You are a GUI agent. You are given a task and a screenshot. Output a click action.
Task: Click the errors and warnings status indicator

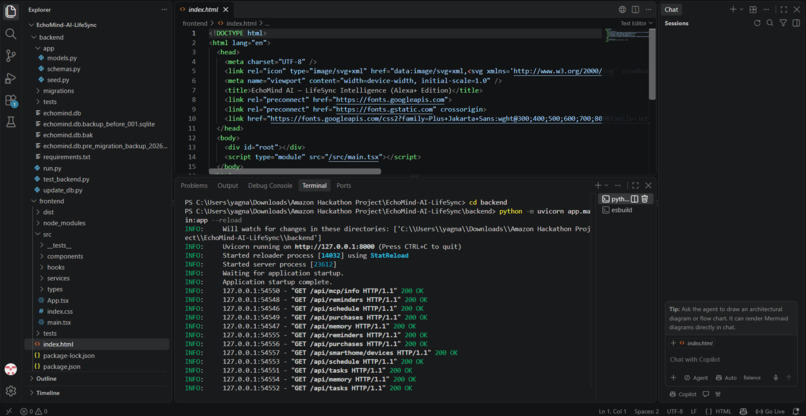33,411
